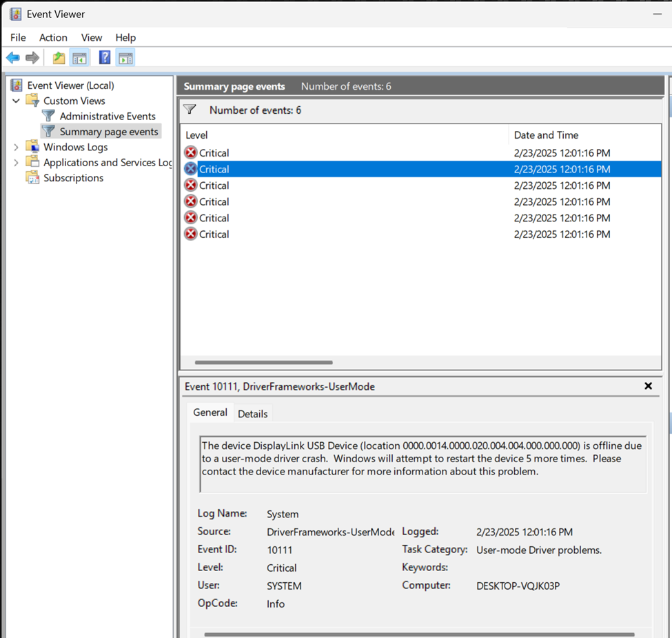Sort events by Level column header
Screen dimensions: 672x638
(x=345, y=135)
